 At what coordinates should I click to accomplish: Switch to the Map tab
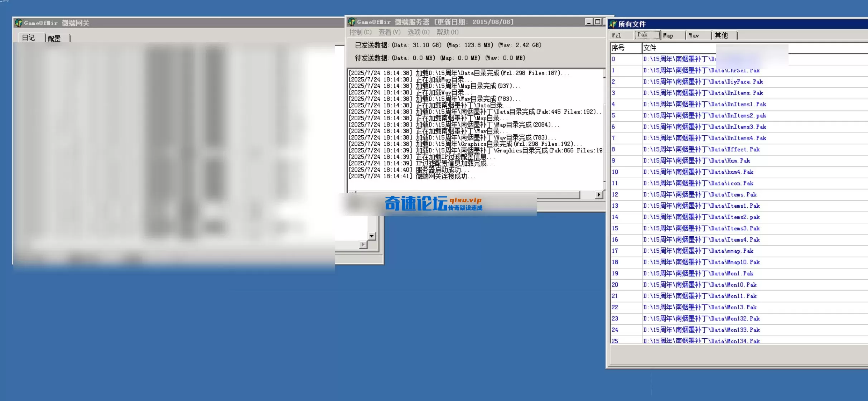tap(669, 35)
